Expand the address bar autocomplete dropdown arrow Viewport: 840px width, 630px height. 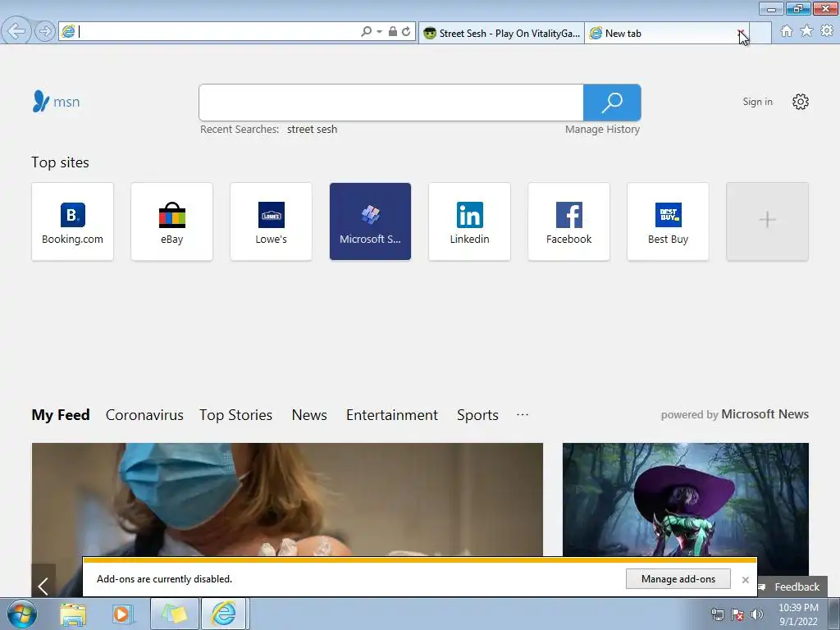pyautogui.click(x=379, y=32)
